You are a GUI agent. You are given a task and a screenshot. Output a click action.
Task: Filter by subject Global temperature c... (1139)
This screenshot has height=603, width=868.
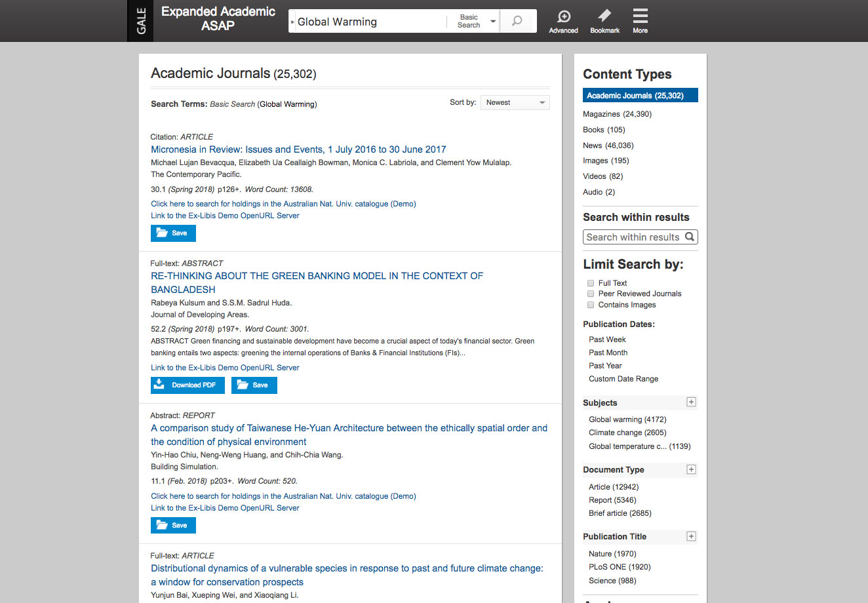(x=640, y=446)
